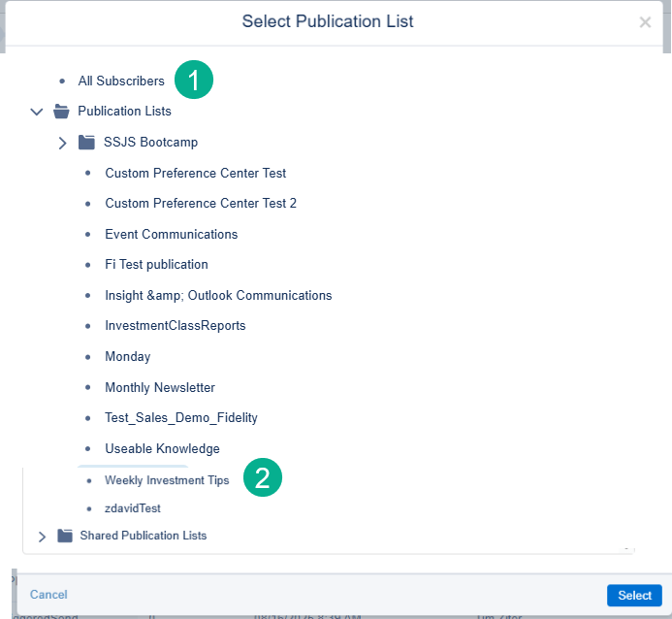The width and height of the screenshot is (672, 619).
Task: Select Insight & Outlook Communications list
Action: (218, 296)
